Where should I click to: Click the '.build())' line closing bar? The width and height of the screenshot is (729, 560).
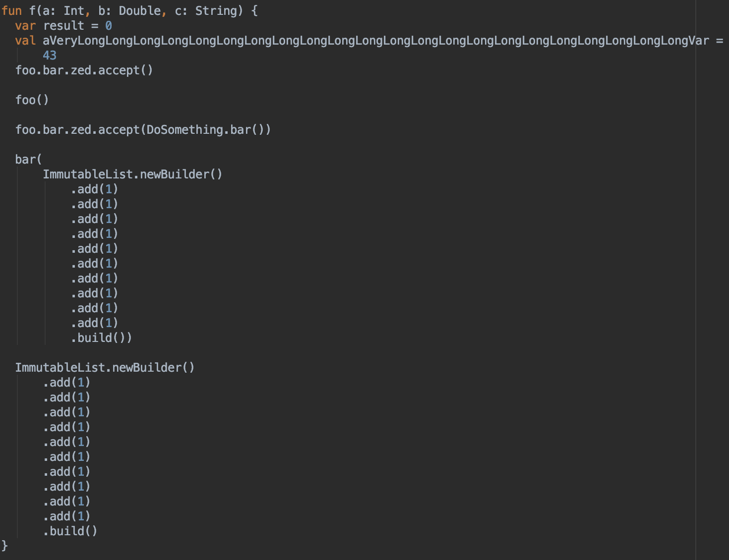[101, 338]
